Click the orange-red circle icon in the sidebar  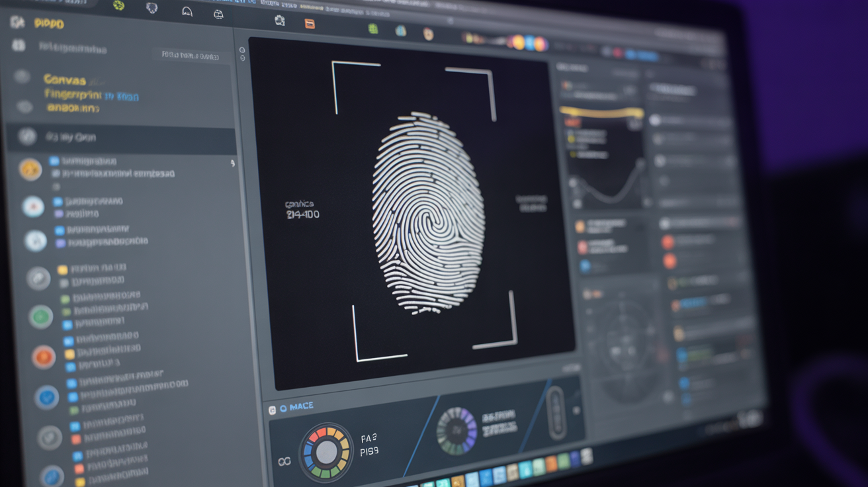(44, 357)
